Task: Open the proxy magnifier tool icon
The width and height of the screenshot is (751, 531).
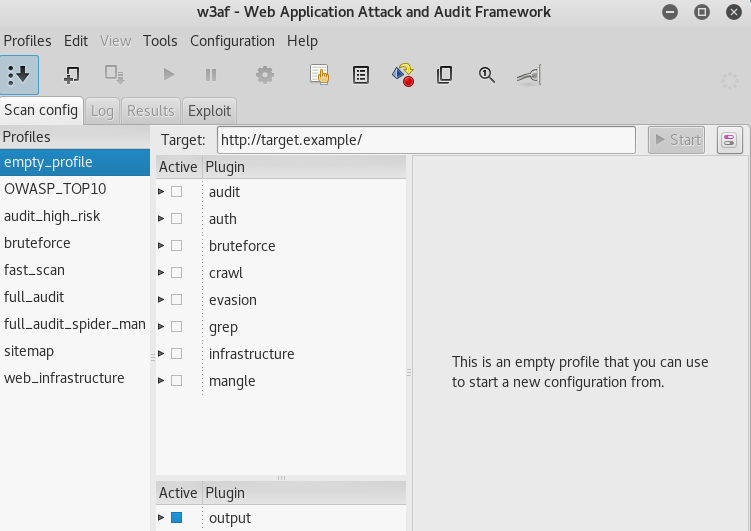Action: [487, 75]
